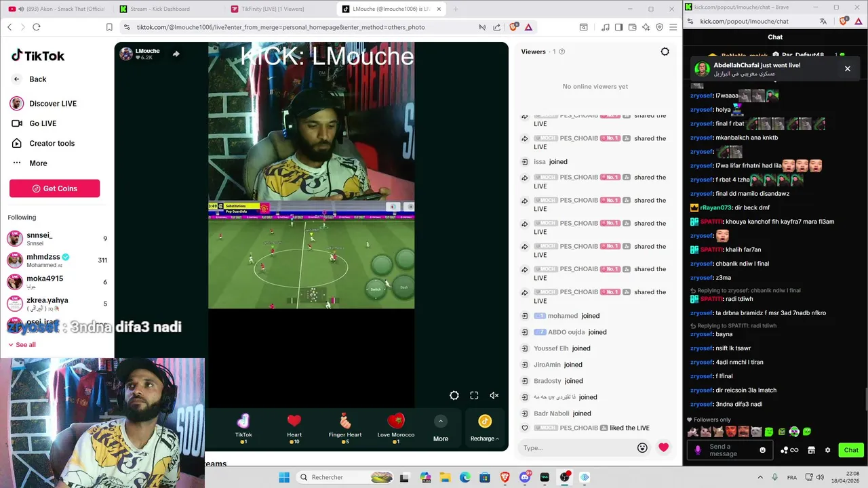This screenshot has width=868, height=488.
Task: Send the TikTok gift
Action: [243, 428]
